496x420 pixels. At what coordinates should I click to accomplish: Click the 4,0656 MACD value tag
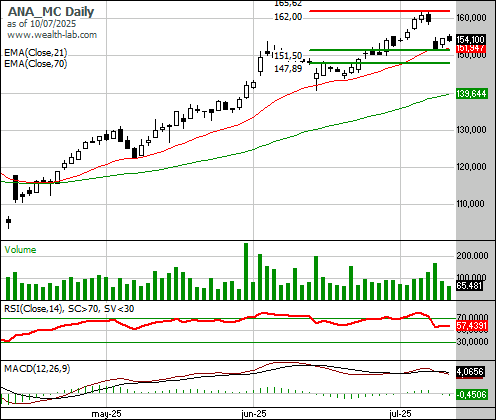pyautogui.click(x=470, y=372)
